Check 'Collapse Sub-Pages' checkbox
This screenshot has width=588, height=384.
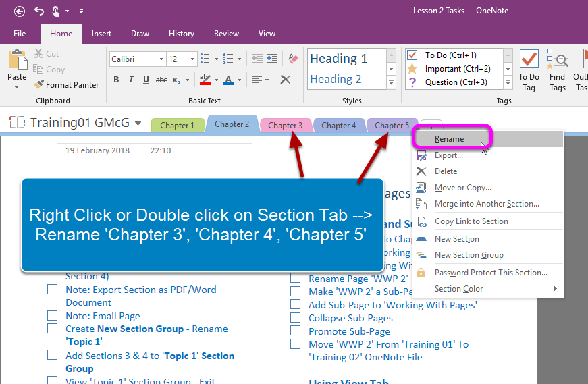click(x=296, y=318)
